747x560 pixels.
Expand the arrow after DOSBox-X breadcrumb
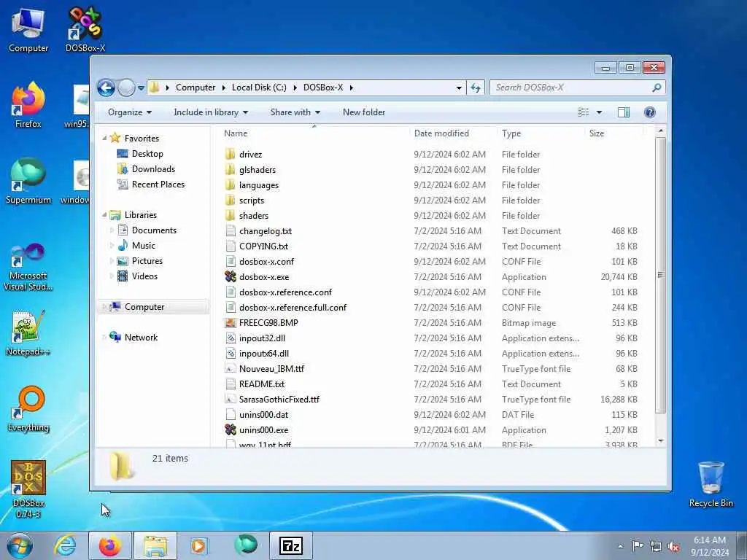[x=352, y=87]
